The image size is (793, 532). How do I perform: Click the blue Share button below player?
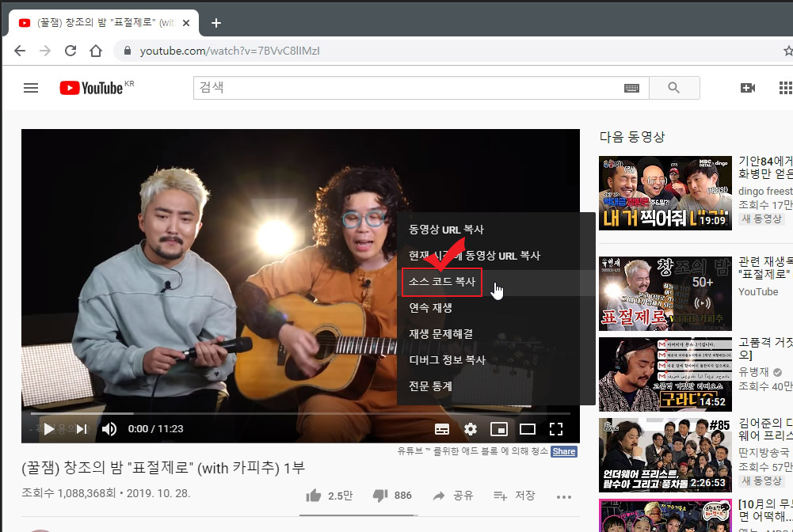pyautogui.click(x=564, y=451)
